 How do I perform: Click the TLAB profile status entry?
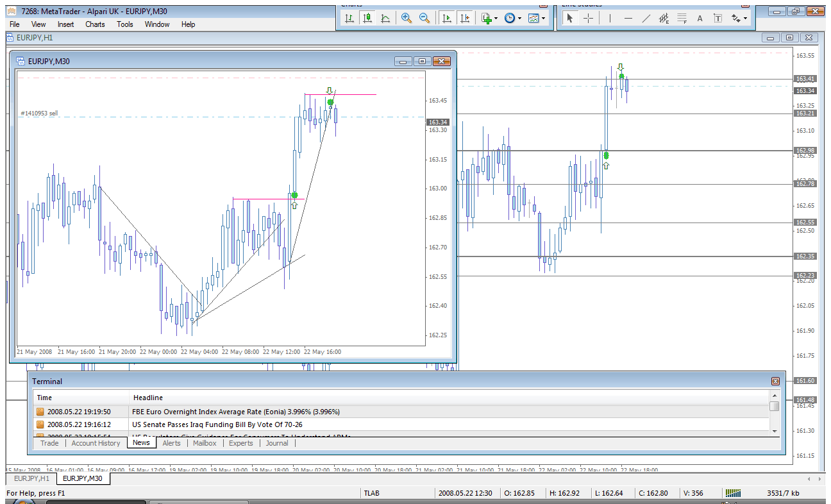[372, 493]
